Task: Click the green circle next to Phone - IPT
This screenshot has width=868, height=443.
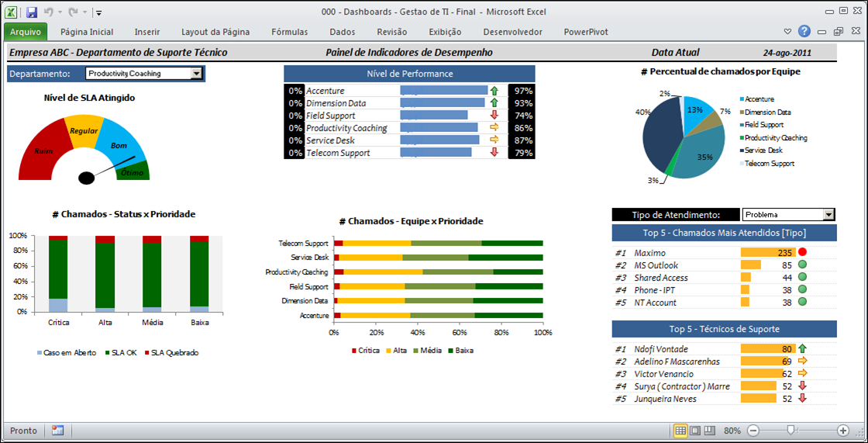Action: pos(803,289)
